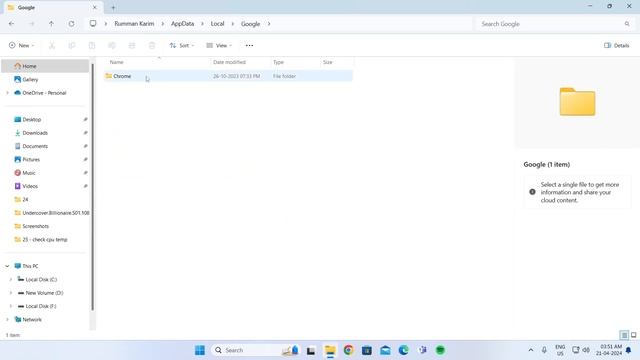
Task: Show hidden system tray icons chevron
Action: (531, 350)
